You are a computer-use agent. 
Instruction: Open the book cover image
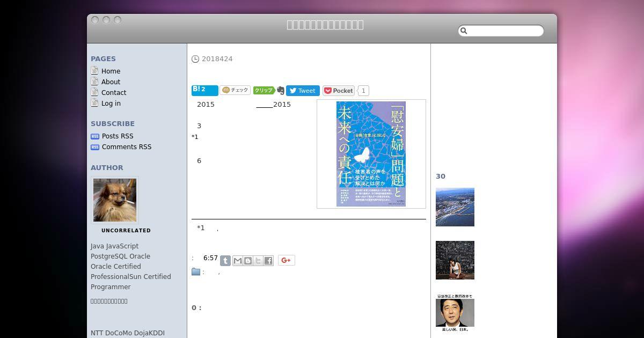(371, 154)
